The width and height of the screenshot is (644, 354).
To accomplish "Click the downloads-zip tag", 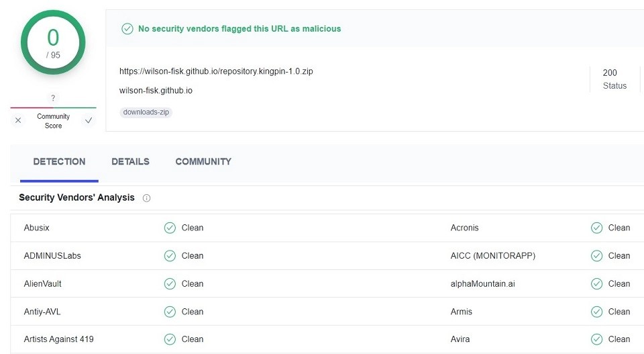I will (x=146, y=112).
